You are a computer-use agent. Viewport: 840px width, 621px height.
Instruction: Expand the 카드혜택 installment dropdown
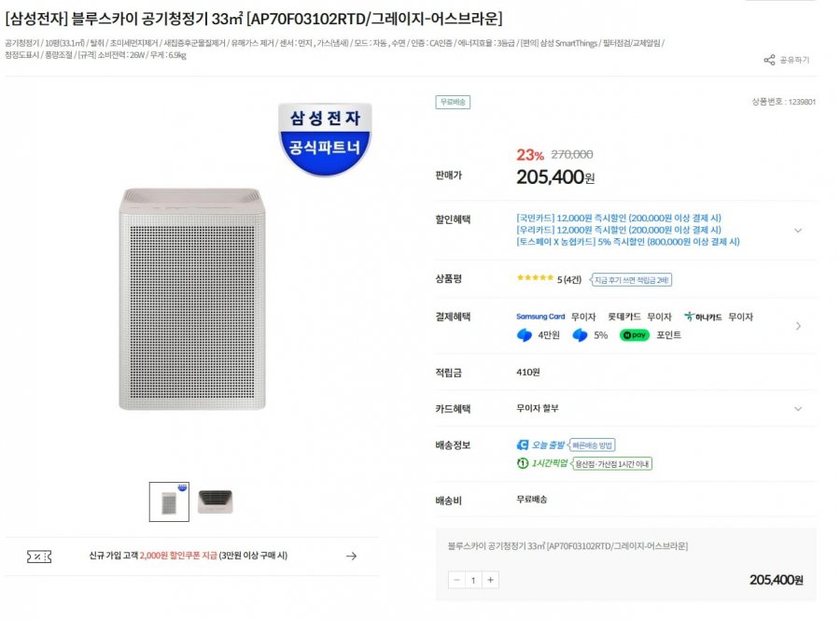[798, 409]
